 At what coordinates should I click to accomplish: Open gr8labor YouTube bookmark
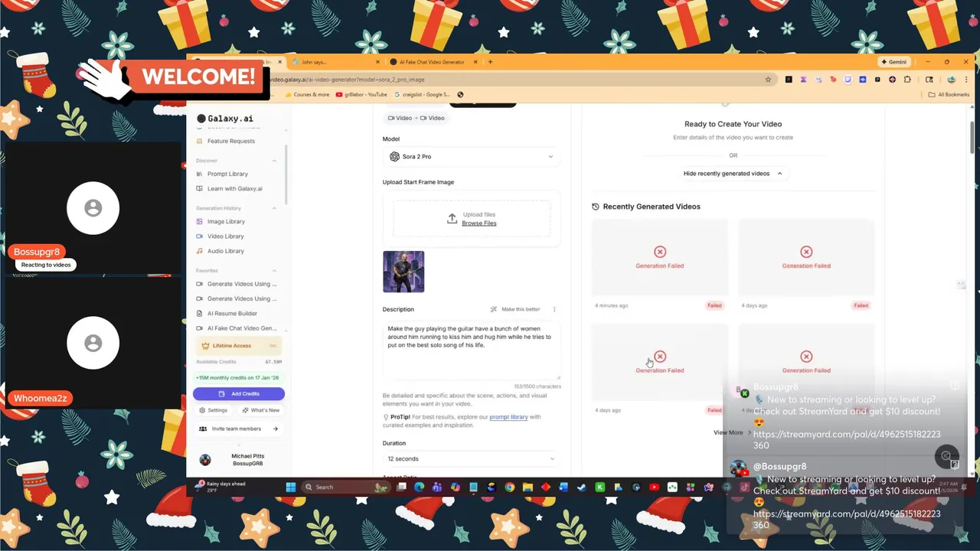tap(361, 95)
